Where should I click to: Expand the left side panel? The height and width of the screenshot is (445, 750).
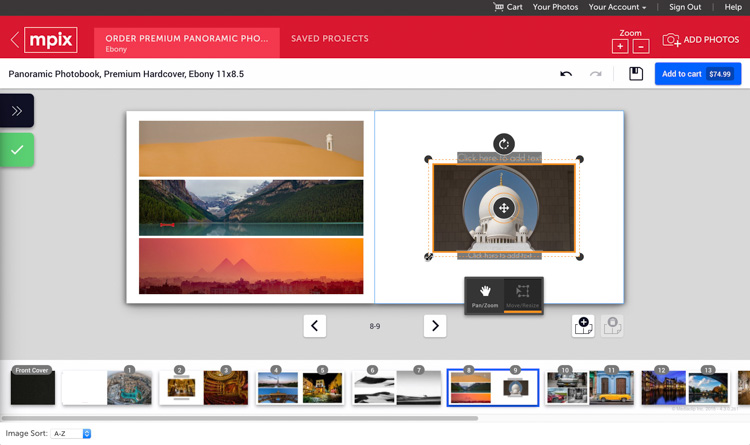17,110
